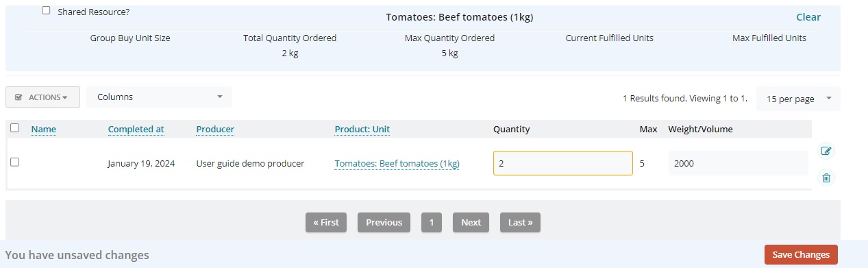Sort by the Name column header
This screenshot has height=268, width=868.
(x=44, y=129)
